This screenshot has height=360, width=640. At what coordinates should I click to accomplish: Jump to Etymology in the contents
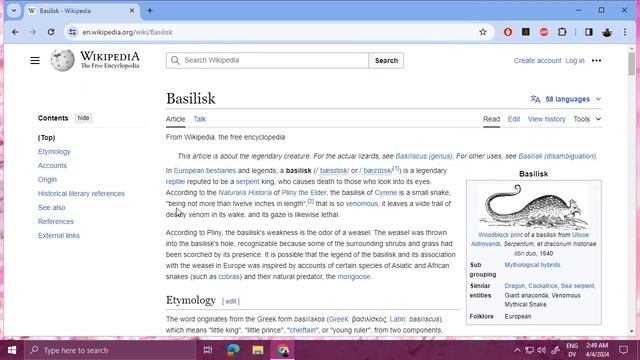[54, 151]
